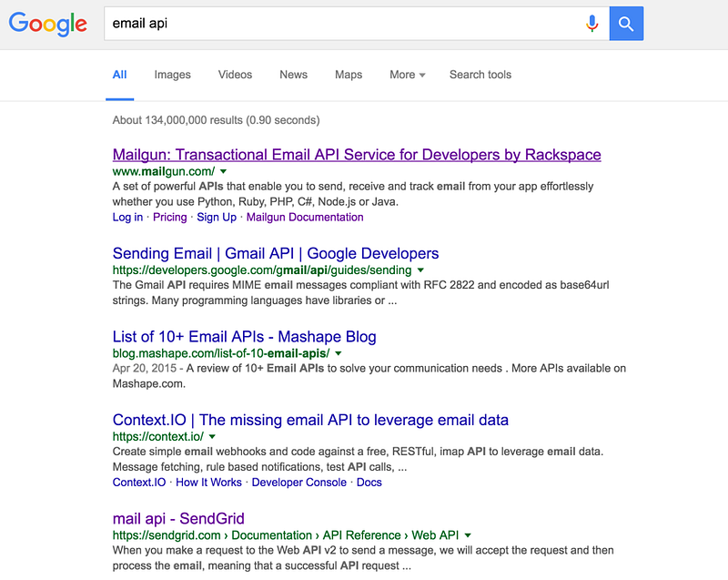The height and width of the screenshot is (580, 728).
Task: Expand the More dropdown menu
Action: coord(407,75)
